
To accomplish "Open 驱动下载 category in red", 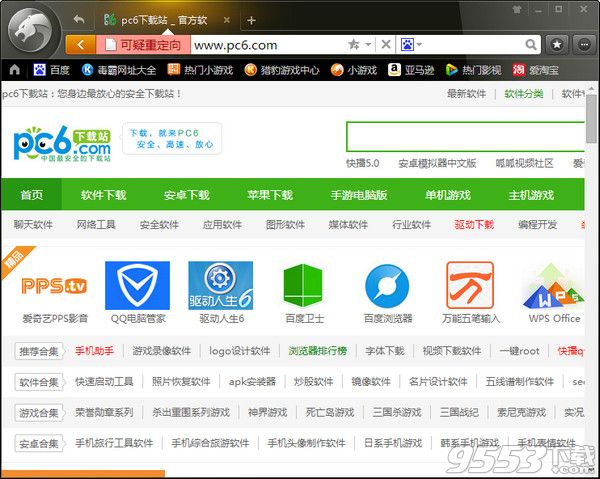I will (474, 225).
